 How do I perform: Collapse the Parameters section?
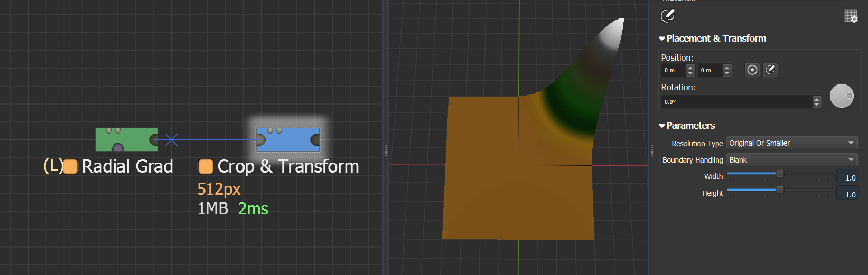(662, 126)
